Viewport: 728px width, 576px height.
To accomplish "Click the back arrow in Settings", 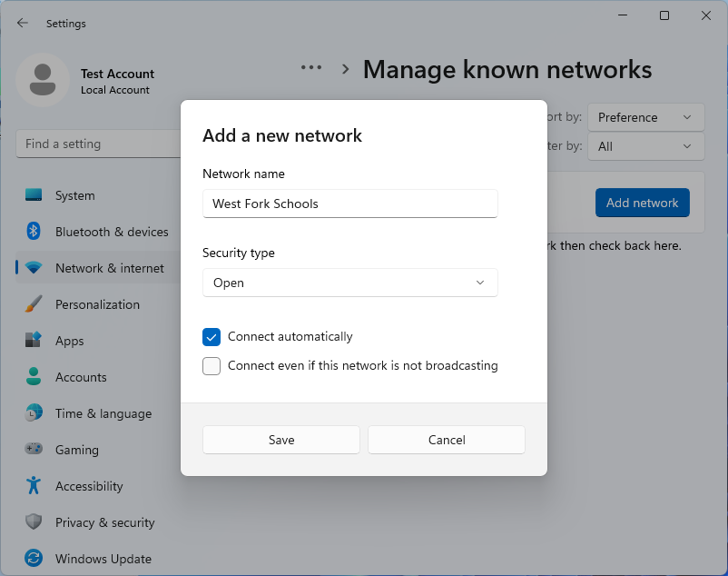I will coord(23,24).
